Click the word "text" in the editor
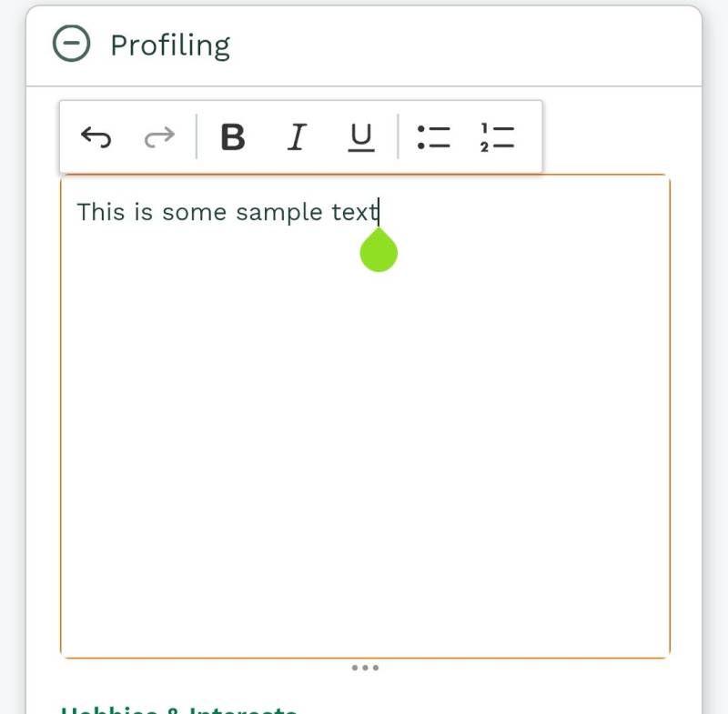The width and height of the screenshot is (728, 714). point(354,212)
